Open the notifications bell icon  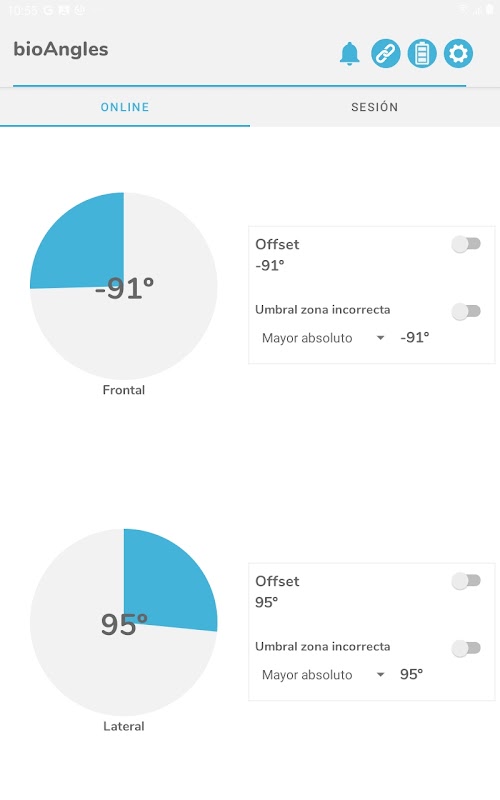[x=349, y=53]
